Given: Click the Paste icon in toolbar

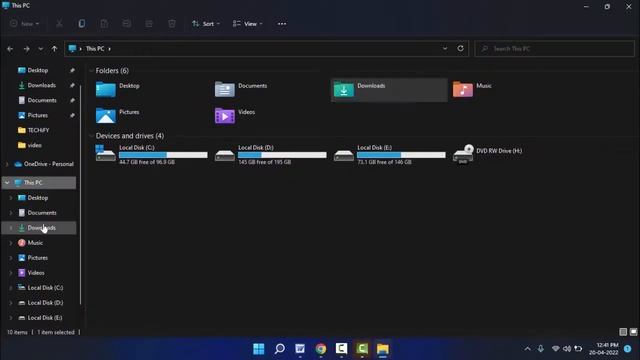Looking at the screenshot, I should (x=104, y=24).
